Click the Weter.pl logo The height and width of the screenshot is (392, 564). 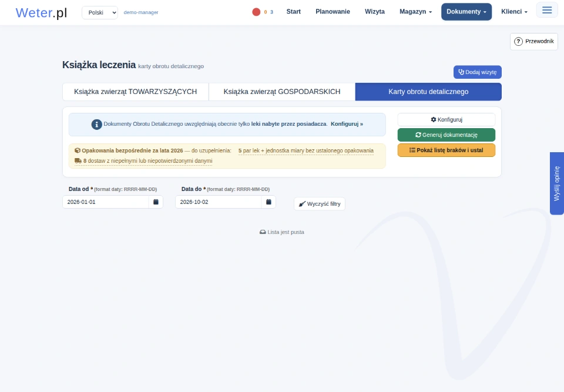pos(41,12)
